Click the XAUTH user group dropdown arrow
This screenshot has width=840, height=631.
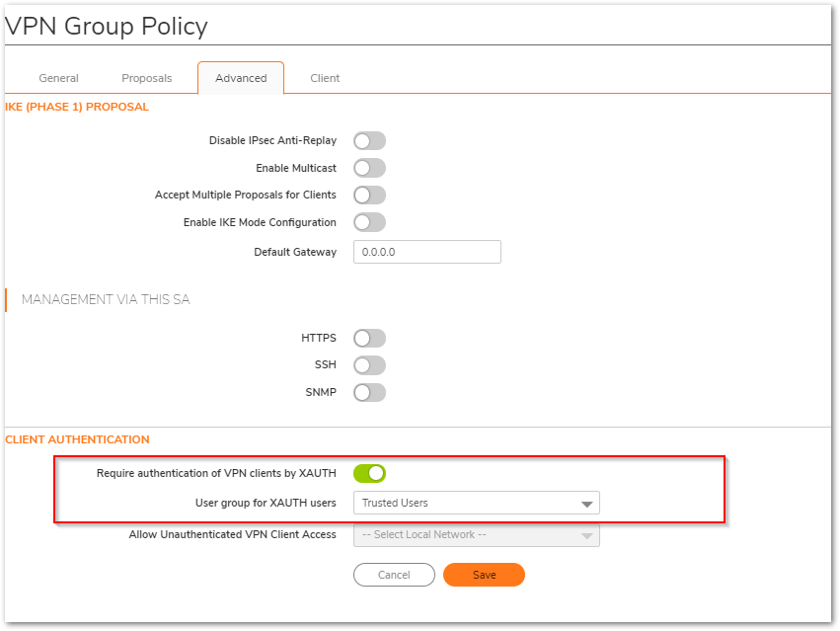pyautogui.click(x=587, y=505)
